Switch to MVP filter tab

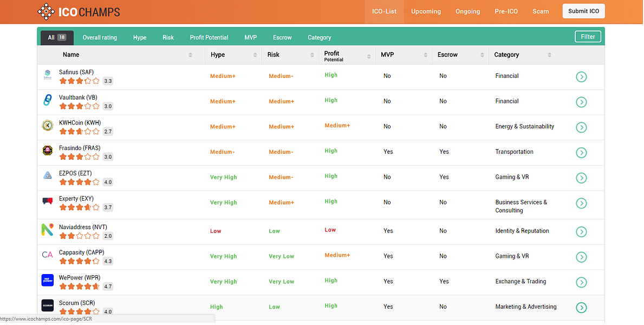[251, 37]
